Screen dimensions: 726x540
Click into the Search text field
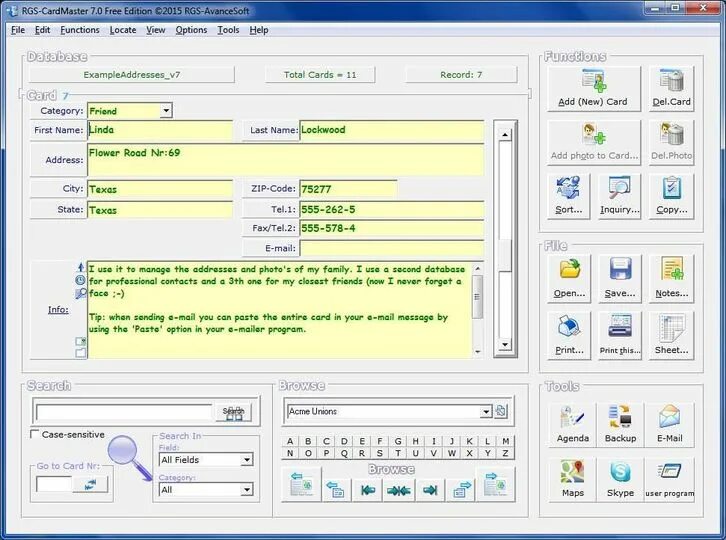point(124,412)
